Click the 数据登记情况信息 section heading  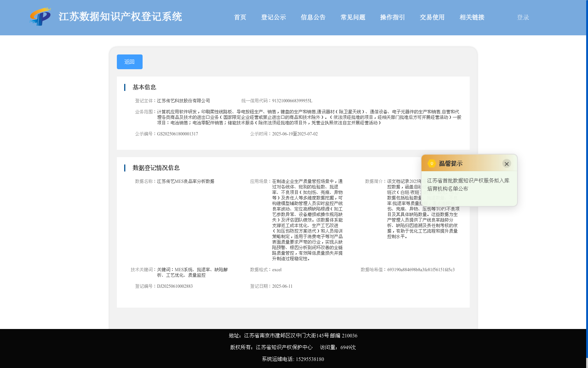coord(156,168)
